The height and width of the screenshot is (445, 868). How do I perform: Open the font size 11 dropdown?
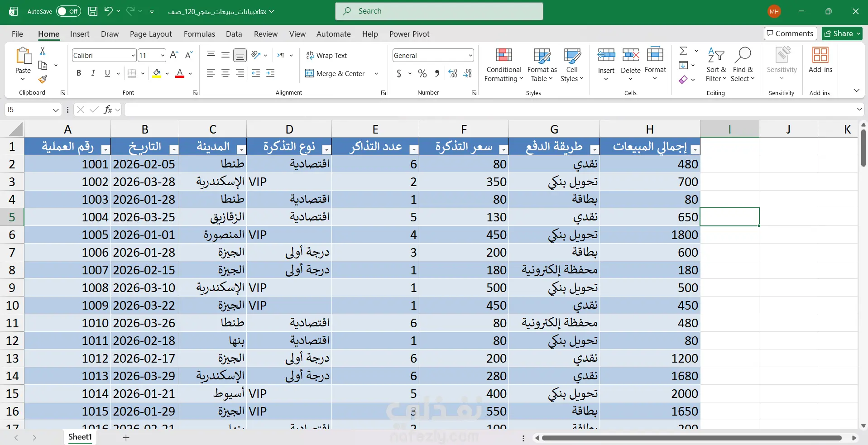(163, 55)
